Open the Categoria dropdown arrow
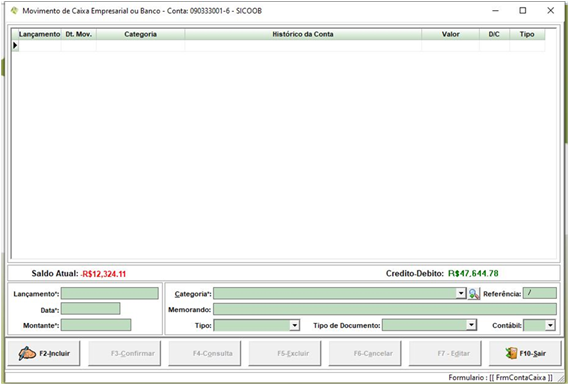Image resolution: width=570 pixels, height=385 pixels. click(461, 293)
